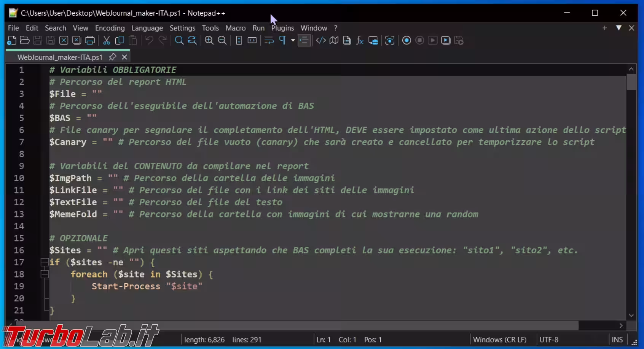Toggle show all characters pilcrow icon
This screenshot has width=644, height=349.
(x=282, y=40)
